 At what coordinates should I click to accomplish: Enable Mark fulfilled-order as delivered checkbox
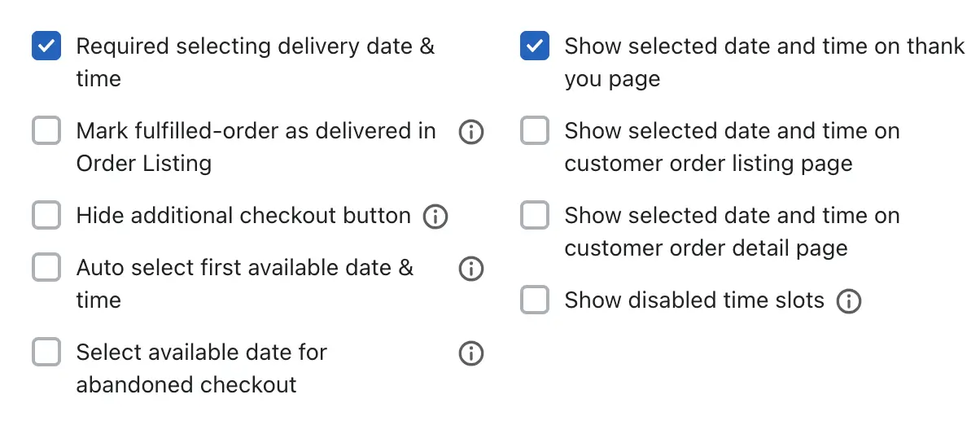pyautogui.click(x=46, y=131)
